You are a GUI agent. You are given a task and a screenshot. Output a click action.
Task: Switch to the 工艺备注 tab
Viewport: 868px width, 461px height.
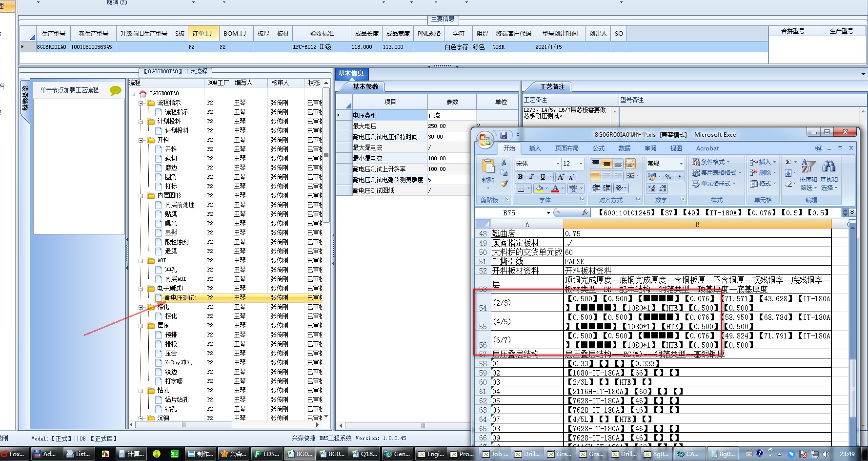click(552, 87)
